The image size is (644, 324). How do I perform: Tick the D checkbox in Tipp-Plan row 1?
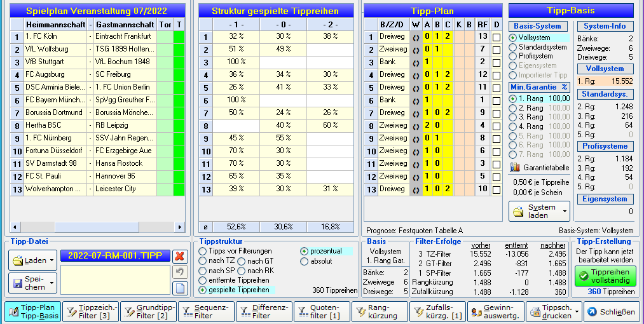tap(497, 37)
